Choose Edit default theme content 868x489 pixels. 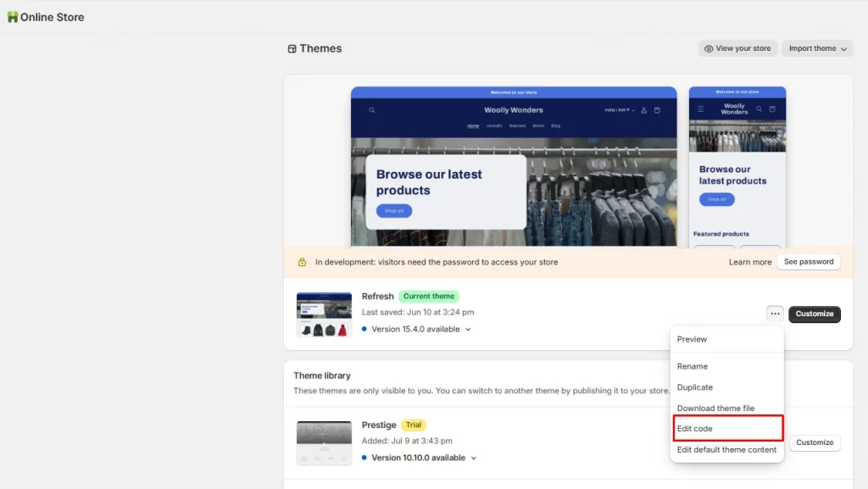[x=726, y=450]
